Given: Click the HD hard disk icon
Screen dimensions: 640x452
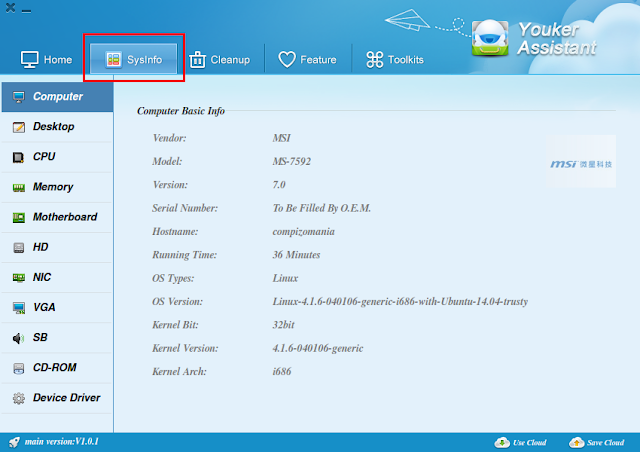Looking at the screenshot, I should (18, 248).
